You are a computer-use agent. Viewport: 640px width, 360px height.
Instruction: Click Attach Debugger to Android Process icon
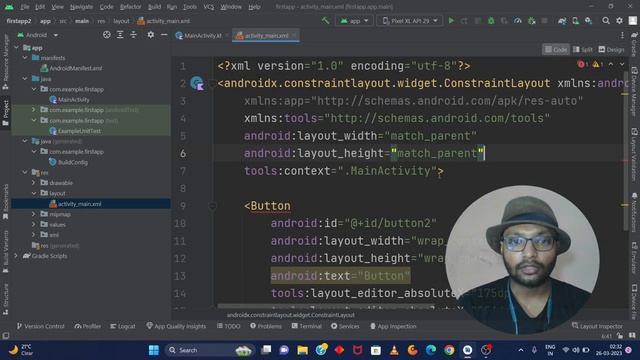point(531,20)
